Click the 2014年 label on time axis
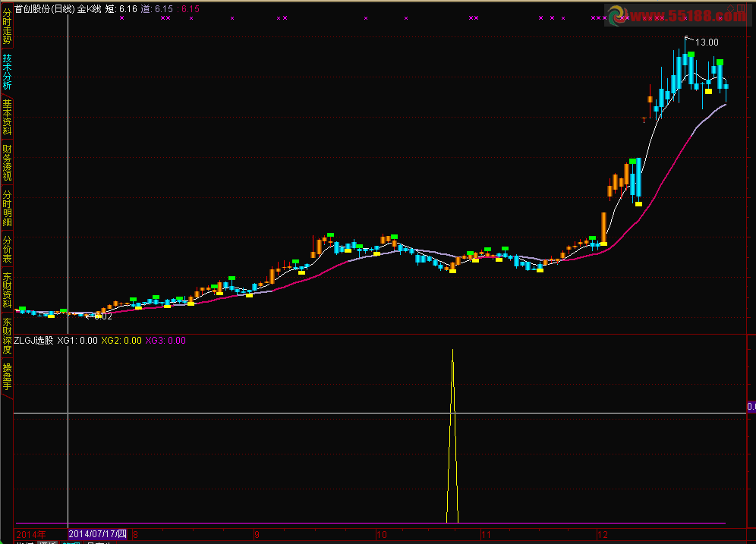Viewport: 756px width, 544px height. click(31, 534)
